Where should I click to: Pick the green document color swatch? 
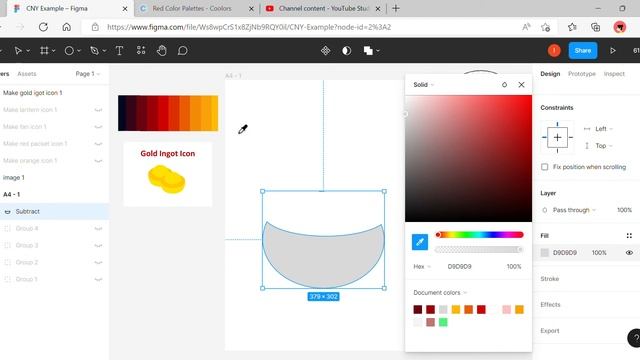[x=443, y=322]
